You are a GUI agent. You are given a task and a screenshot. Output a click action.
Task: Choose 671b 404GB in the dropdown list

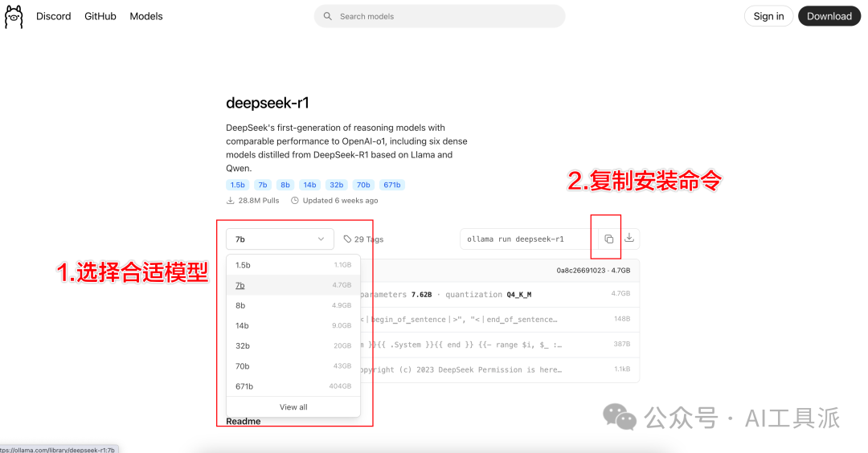293,386
